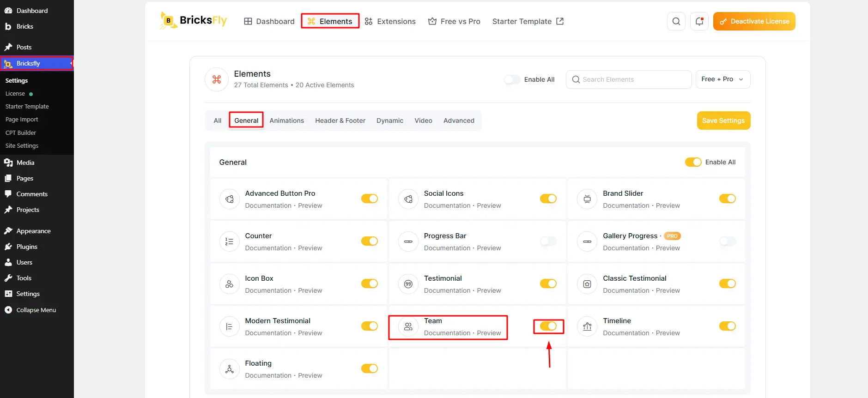Turn on the top Enable All switch
The width and height of the screenshot is (868, 398).
click(512, 79)
